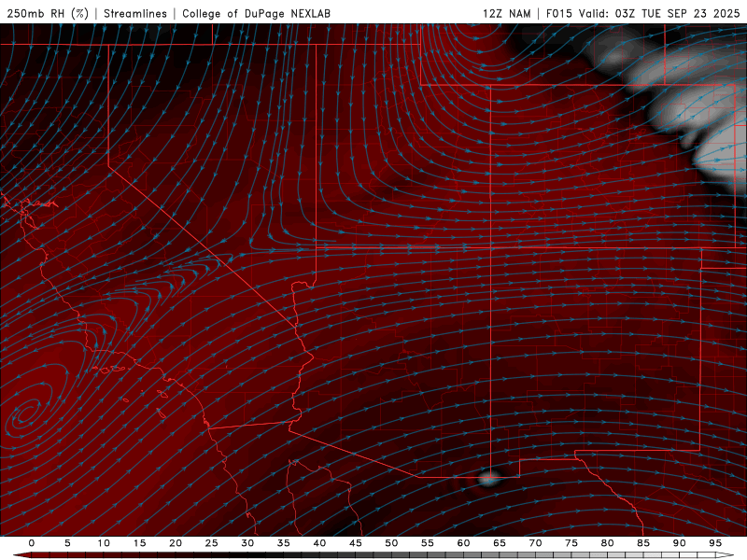
Task: Click the 35 tick label on color scale
Action: click(284, 543)
